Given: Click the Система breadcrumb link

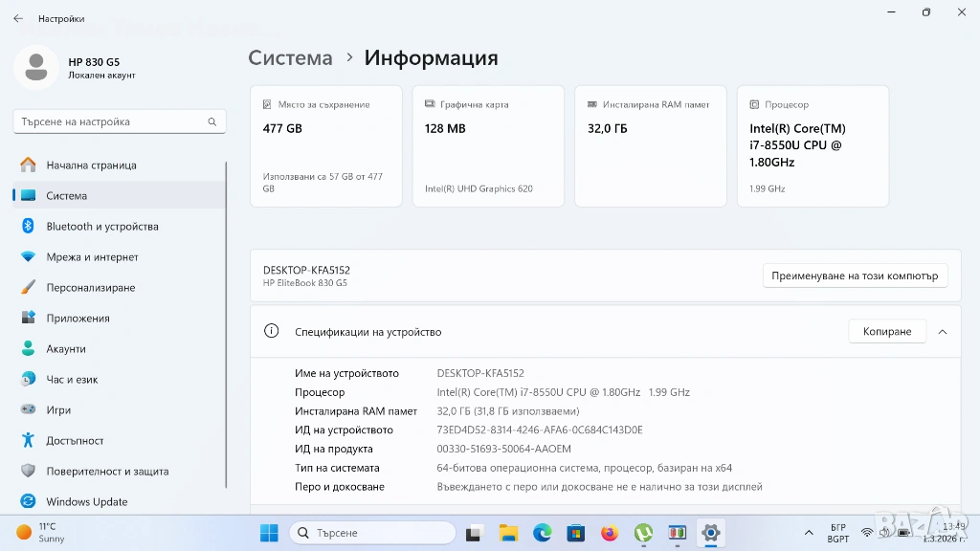Looking at the screenshot, I should point(290,57).
